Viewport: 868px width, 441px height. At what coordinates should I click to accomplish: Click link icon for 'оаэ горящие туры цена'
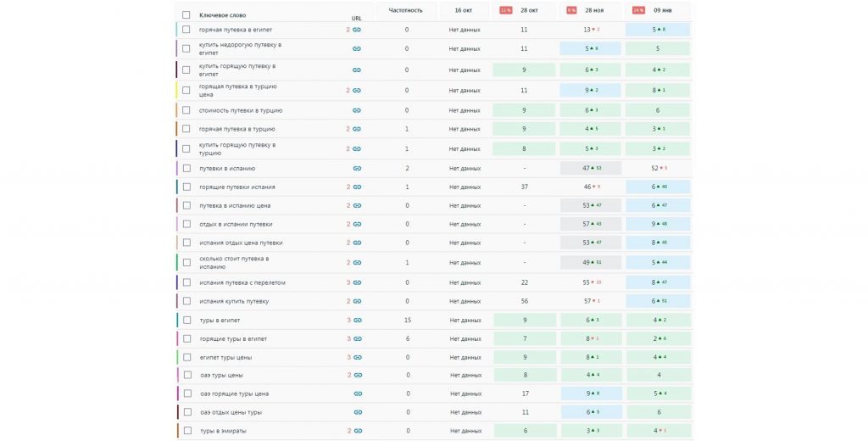(x=357, y=394)
